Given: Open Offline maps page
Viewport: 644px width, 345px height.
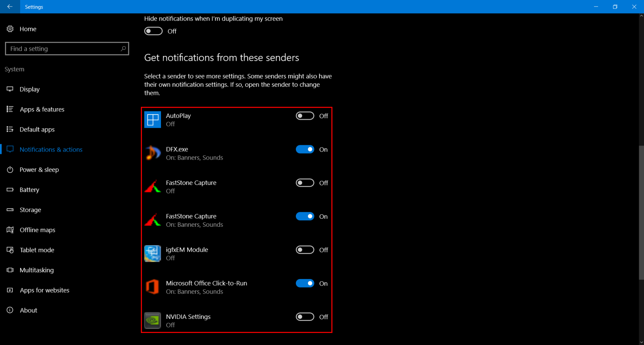Looking at the screenshot, I should (x=37, y=230).
